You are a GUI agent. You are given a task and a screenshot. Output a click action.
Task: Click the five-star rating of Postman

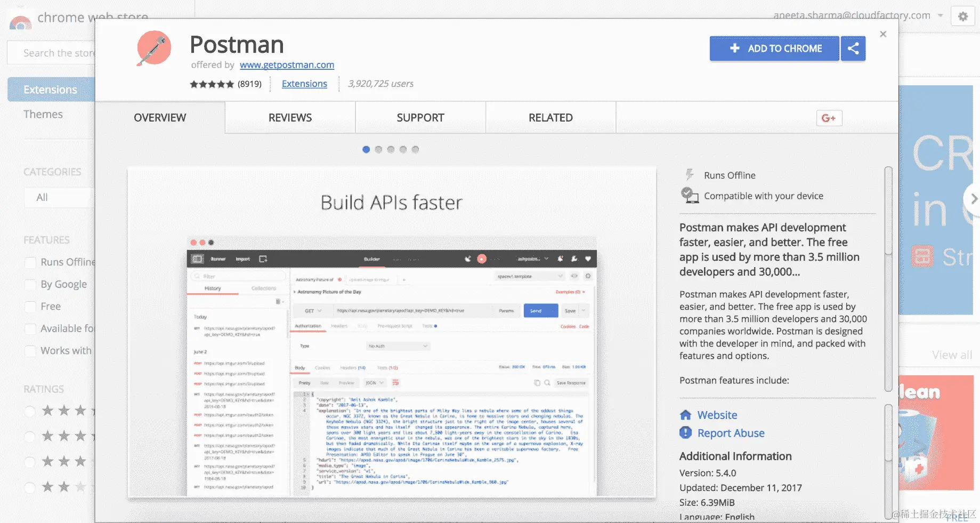(x=212, y=84)
